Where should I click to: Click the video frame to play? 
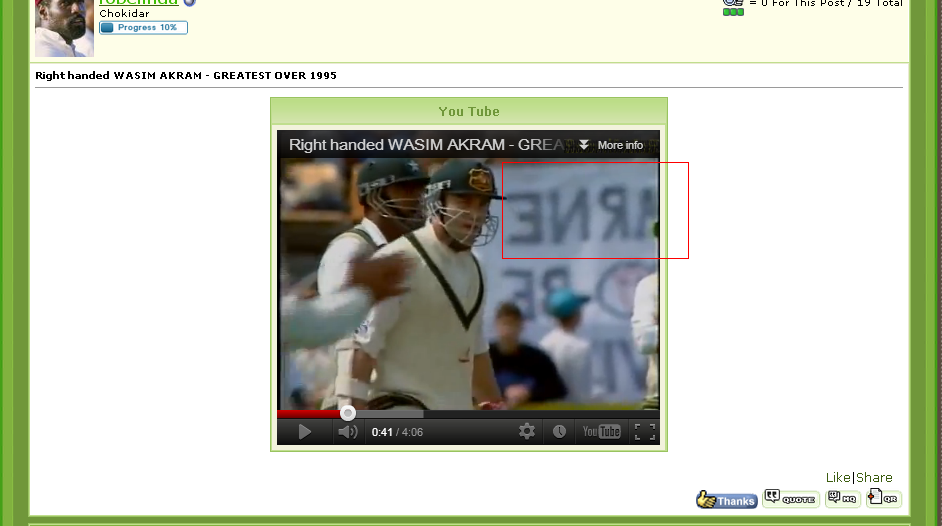click(x=469, y=284)
